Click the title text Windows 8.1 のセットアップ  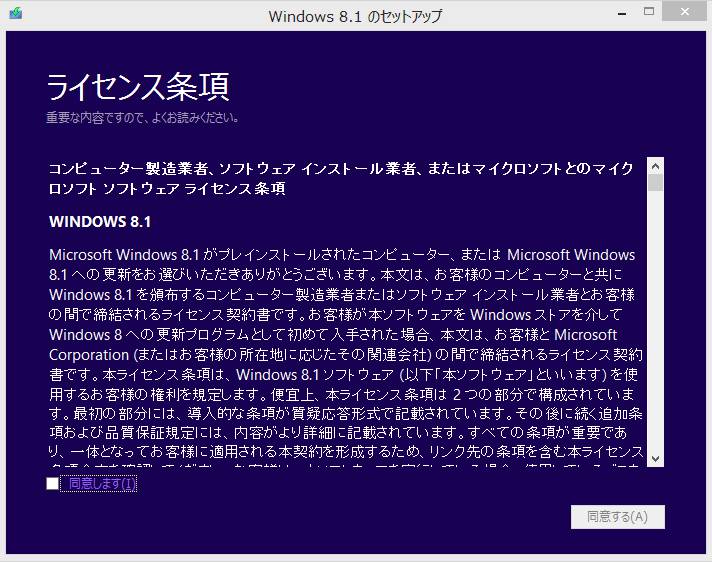(355, 16)
